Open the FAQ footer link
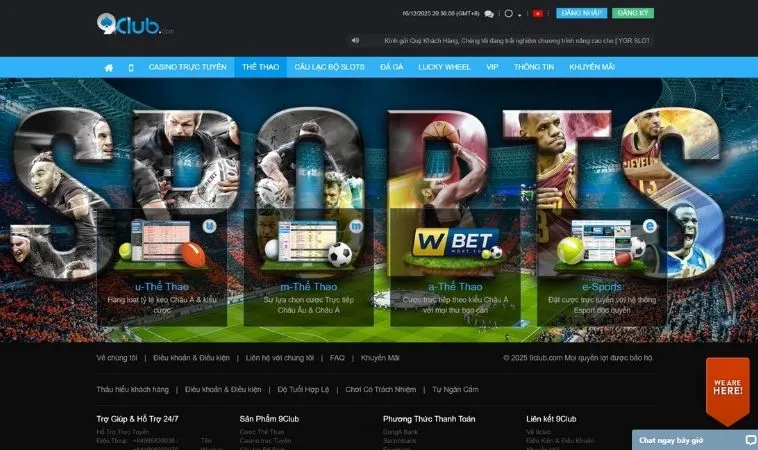758x450 pixels. [x=337, y=357]
